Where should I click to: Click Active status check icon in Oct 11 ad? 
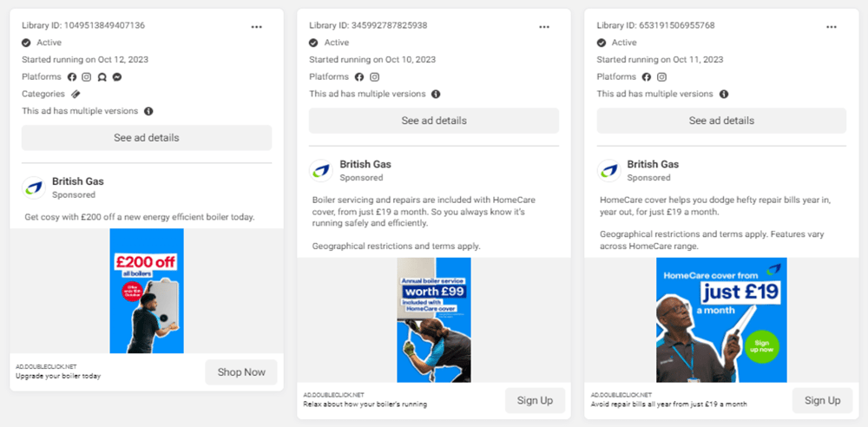click(x=602, y=43)
